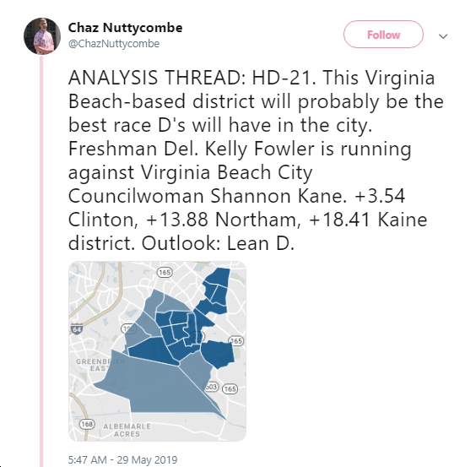Open the Chaz Nuttycombe display name link
This screenshot has height=467, width=476.
[125, 28]
